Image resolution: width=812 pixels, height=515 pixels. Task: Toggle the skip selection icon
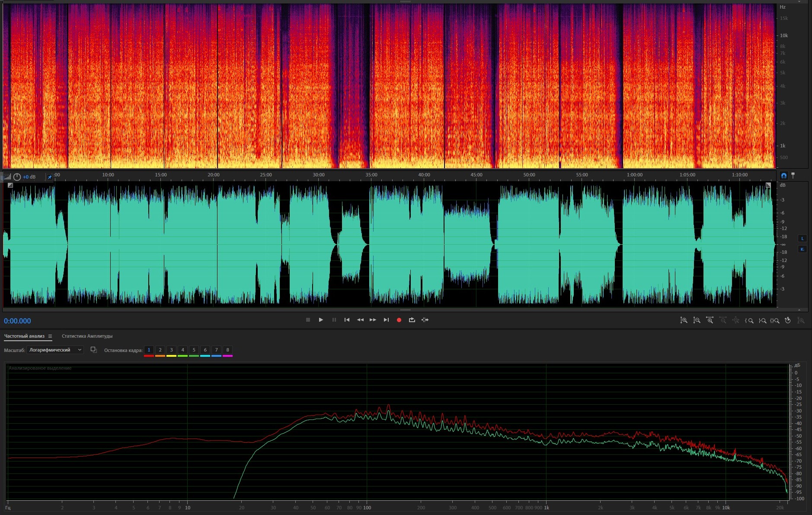425,320
